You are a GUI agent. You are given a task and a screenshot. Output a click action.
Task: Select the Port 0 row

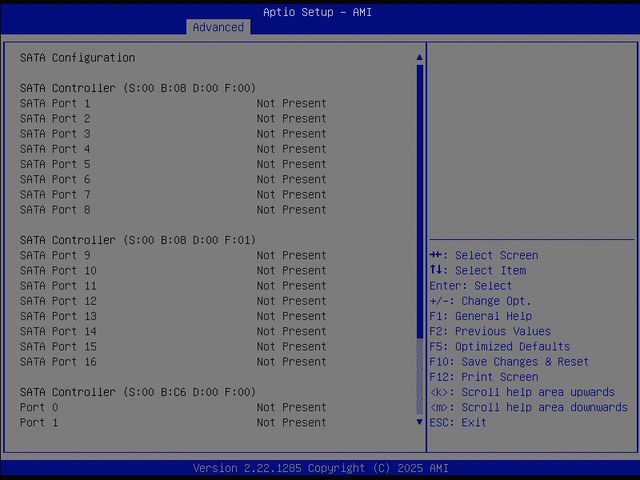tap(173, 407)
